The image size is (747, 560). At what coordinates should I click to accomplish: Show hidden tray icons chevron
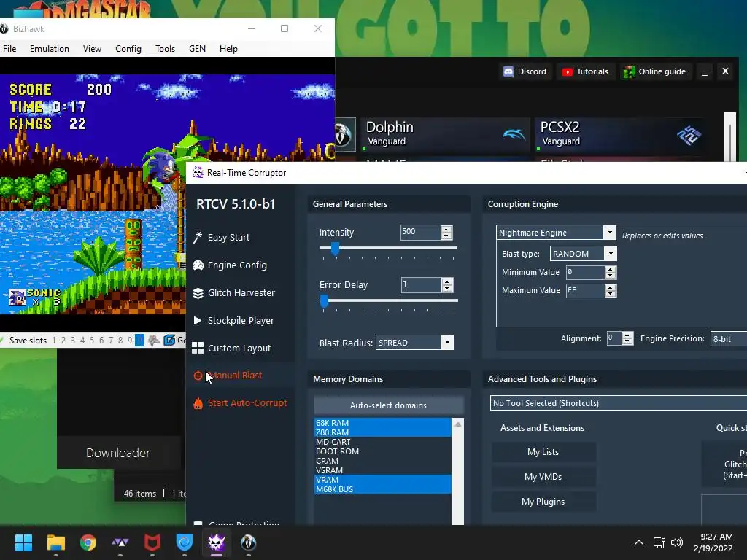(639, 542)
